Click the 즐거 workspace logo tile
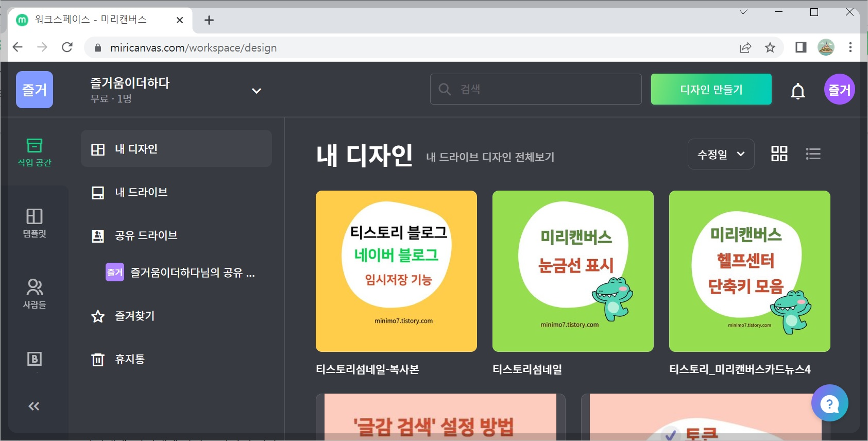 tap(35, 90)
